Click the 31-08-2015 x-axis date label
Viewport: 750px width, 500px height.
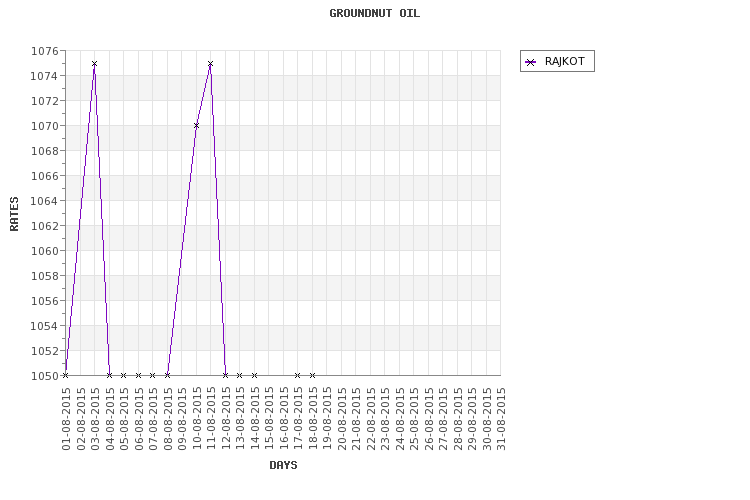coord(501,420)
